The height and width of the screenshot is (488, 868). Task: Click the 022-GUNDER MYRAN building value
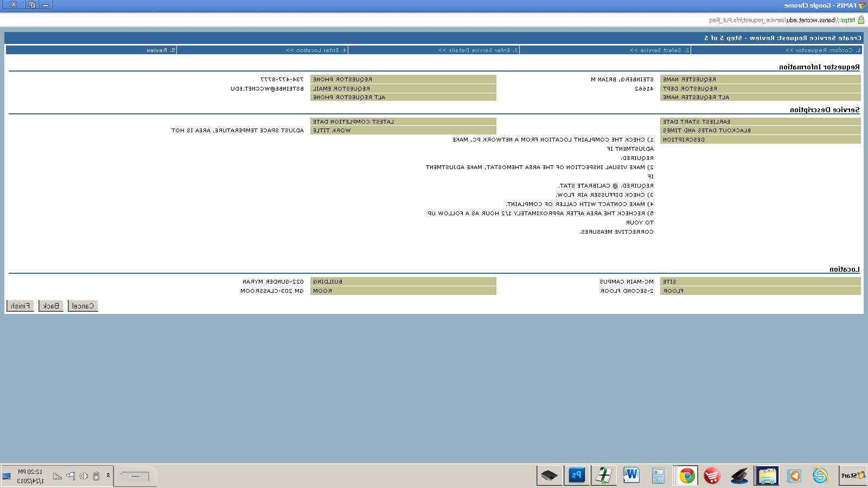pyautogui.click(x=273, y=281)
